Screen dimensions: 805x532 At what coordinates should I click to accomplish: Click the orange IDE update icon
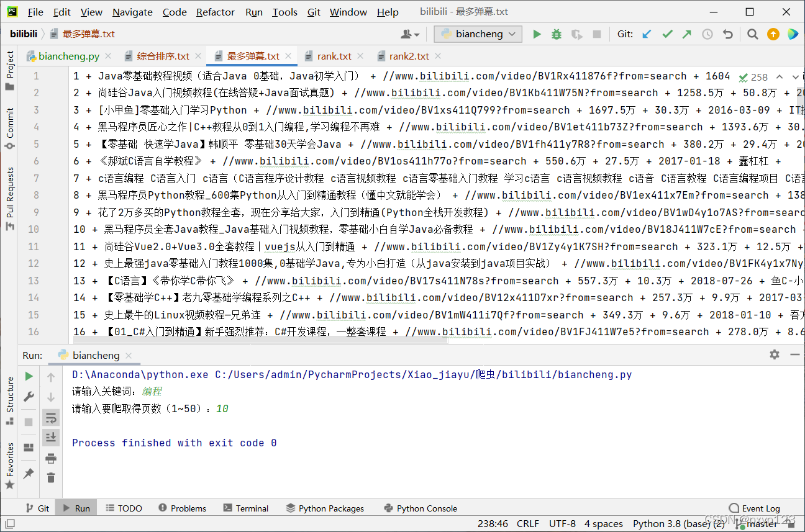coord(773,34)
